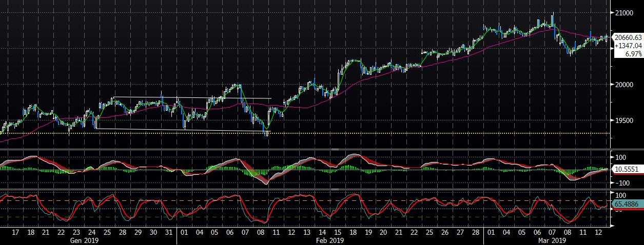Select the upper white horizontal trend line
644x245 pixels.
tap(192, 98)
